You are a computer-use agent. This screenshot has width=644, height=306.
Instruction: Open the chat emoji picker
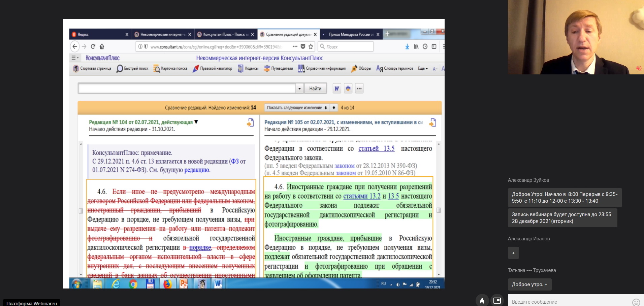tap(636, 302)
